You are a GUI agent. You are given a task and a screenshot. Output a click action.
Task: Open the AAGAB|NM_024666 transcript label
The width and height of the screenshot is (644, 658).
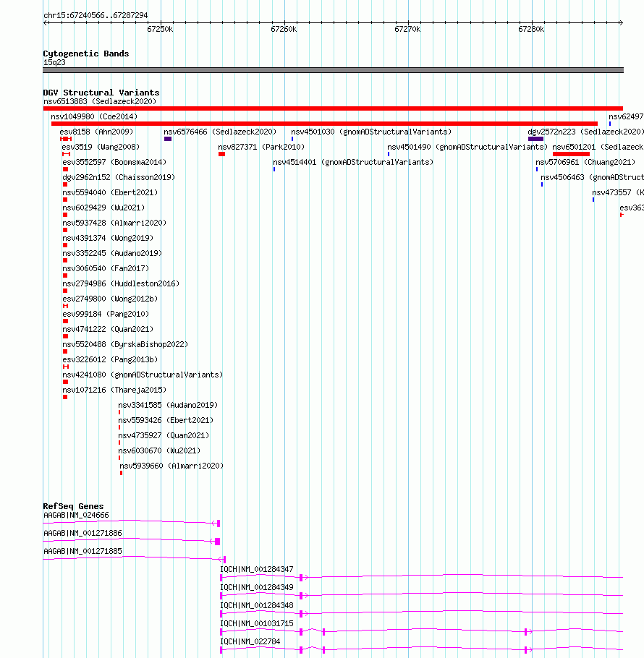[76, 515]
